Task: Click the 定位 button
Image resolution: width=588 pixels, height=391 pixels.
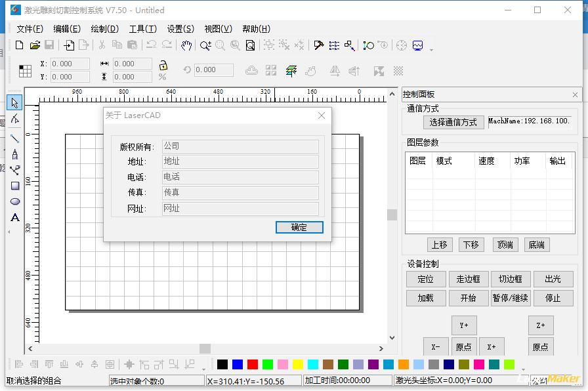Action: pos(426,279)
